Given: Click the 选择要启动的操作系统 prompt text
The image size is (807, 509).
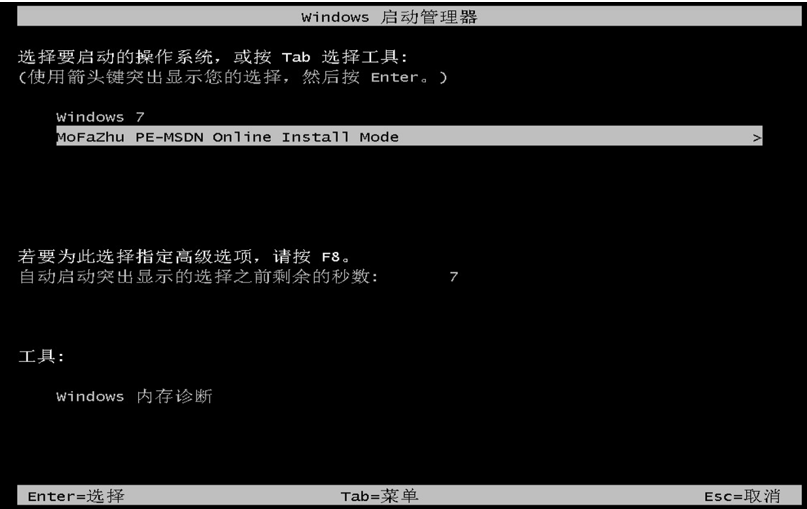Looking at the screenshot, I should [115, 57].
